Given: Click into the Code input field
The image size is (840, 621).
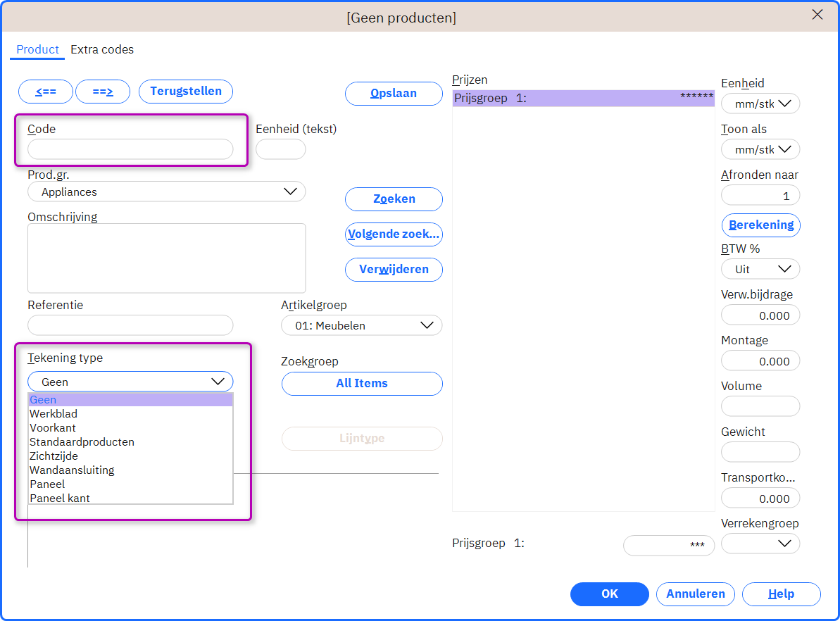Looking at the screenshot, I should point(130,149).
